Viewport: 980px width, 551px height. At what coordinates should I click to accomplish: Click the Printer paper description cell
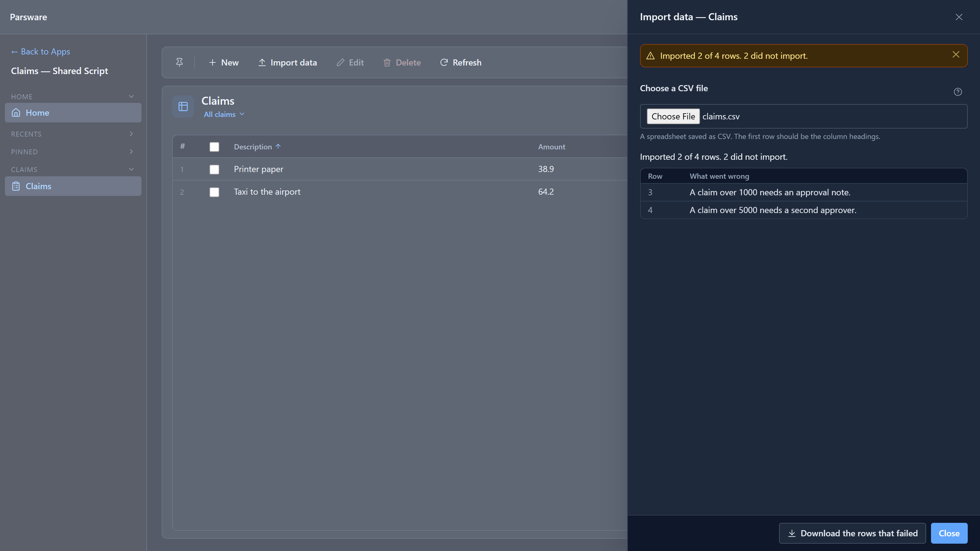click(x=258, y=169)
